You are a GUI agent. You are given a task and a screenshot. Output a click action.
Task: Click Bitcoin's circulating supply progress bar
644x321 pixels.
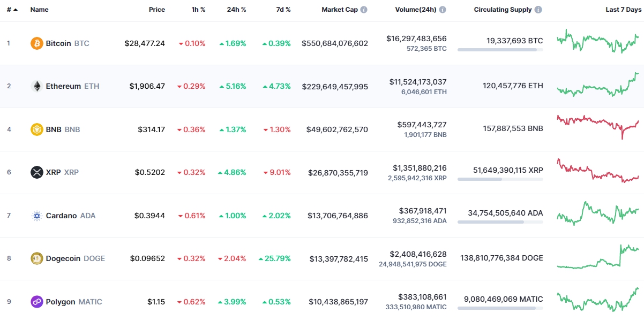[500, 50]
